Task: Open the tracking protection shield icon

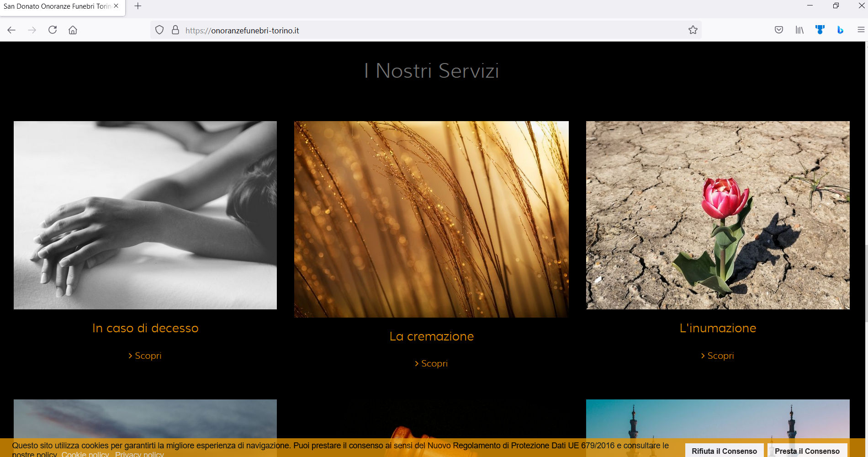Action: click(159, 30)
